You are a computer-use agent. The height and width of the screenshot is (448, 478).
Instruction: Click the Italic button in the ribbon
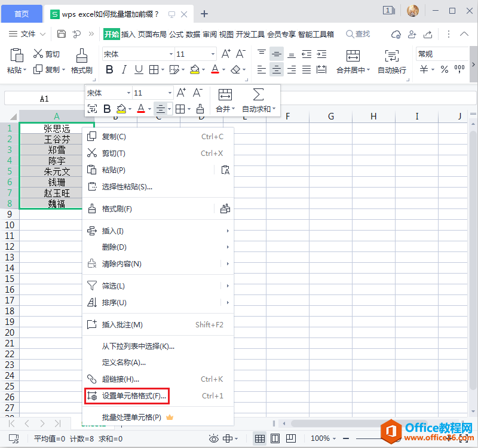tap(124, 70)
